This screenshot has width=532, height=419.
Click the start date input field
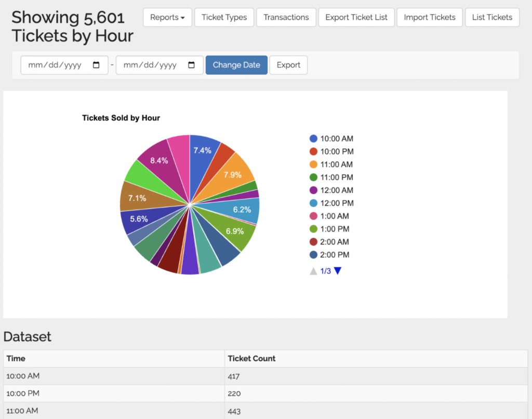point(57,66)
